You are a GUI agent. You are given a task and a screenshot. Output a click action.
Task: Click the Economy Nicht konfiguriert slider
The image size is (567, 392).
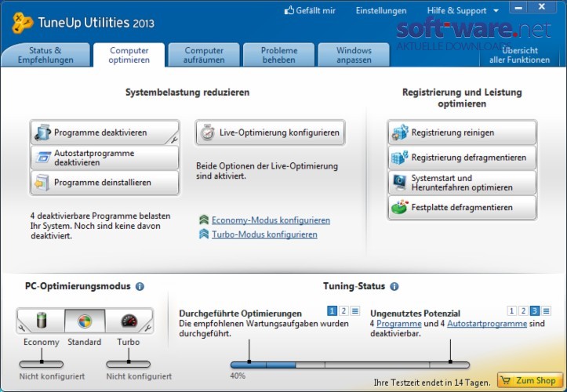42,364
